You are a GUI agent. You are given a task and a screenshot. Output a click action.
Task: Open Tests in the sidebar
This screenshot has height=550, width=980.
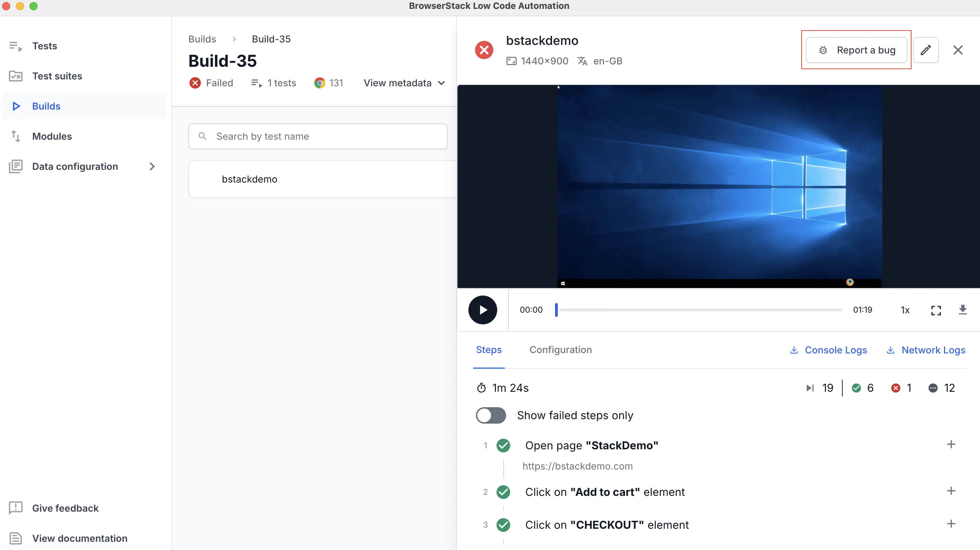point(45,46)
